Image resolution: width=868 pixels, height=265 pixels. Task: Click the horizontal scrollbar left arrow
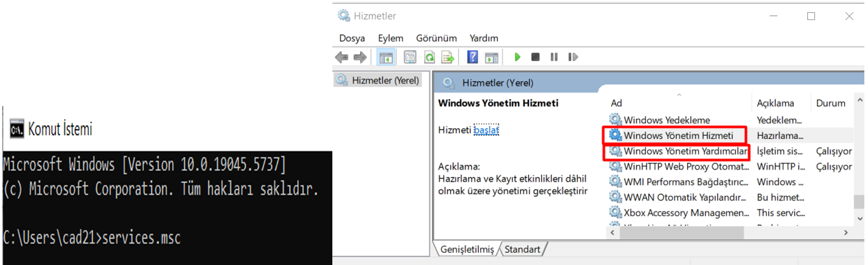tap(612, 233)
